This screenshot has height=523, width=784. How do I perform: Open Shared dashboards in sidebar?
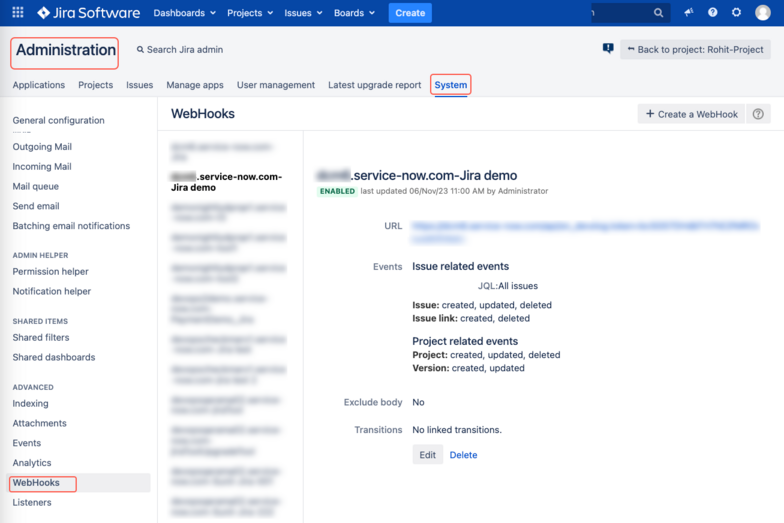coord(54,358)
